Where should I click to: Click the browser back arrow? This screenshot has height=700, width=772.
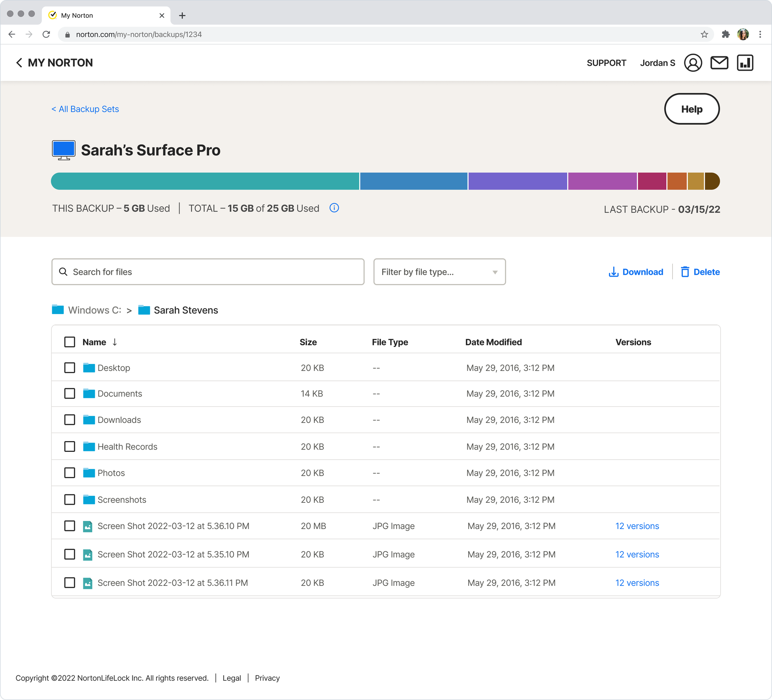(12, 34)
